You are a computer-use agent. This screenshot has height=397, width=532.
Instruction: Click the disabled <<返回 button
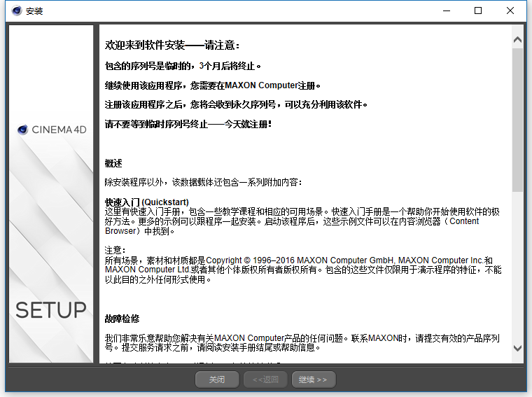[265, 379]
